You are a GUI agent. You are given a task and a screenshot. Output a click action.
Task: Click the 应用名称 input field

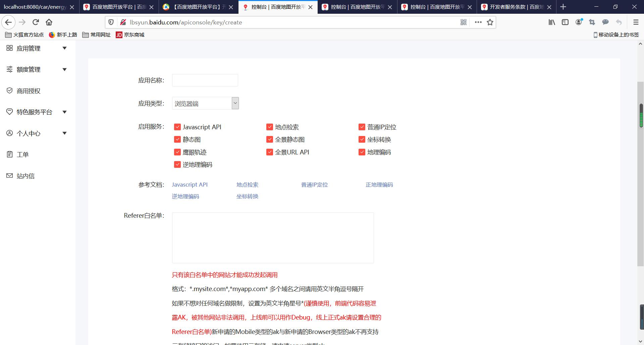pyautogui.click(x=205, y=80)
